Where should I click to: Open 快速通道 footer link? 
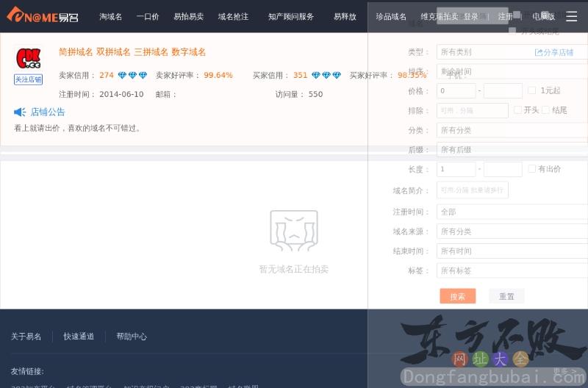pos(79,337)
